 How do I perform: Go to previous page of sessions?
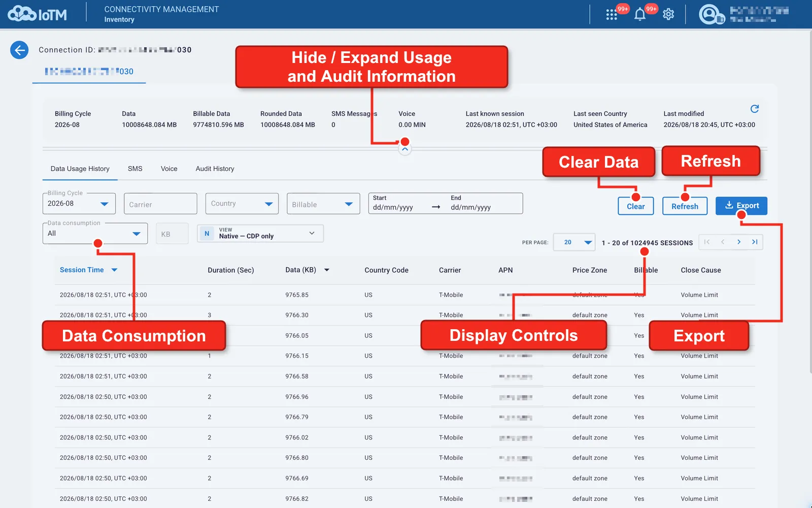[723, 242]
